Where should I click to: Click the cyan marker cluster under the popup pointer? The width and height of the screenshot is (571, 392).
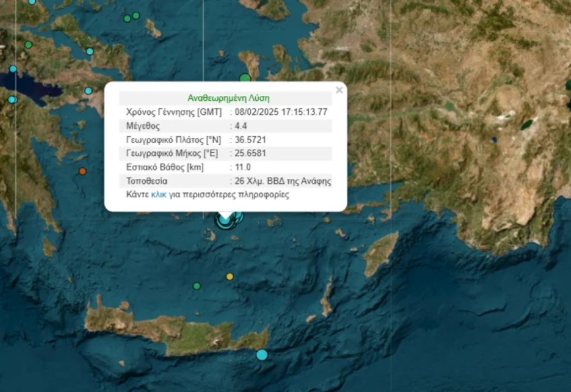(x=227, y=219)
